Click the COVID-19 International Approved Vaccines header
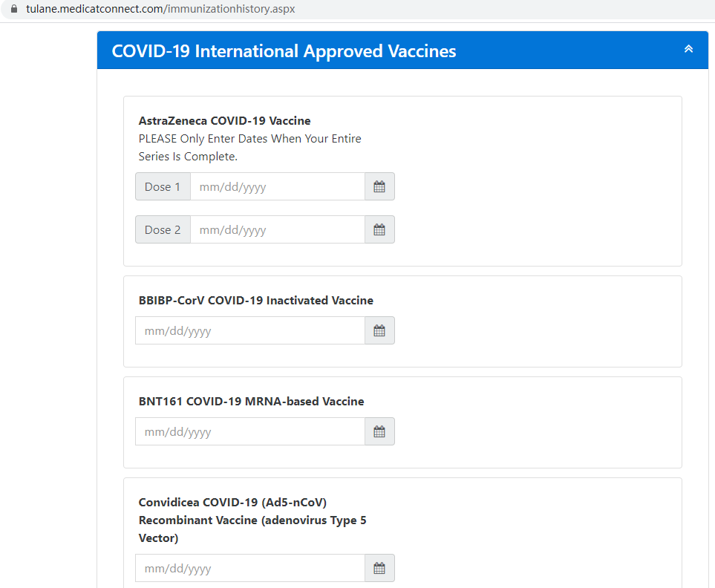This screenshot has width=715, height=588. [x=284, y=51]
